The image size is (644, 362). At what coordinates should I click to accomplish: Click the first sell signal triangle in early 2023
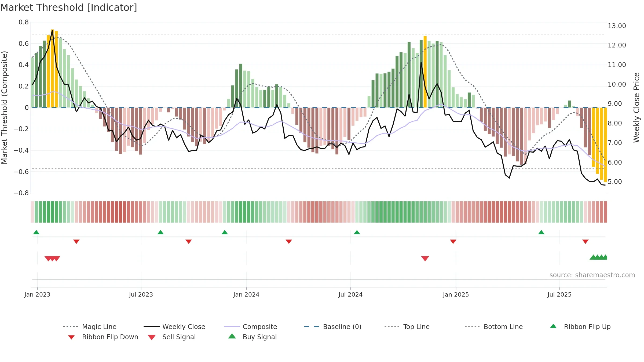click(48, 258)
